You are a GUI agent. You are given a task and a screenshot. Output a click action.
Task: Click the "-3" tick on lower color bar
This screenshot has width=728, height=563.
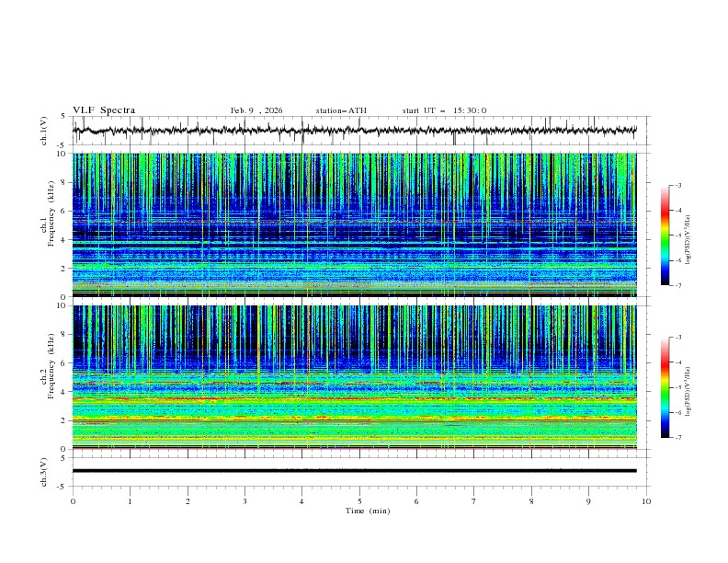pyautogui.click(x=677, y=338)
